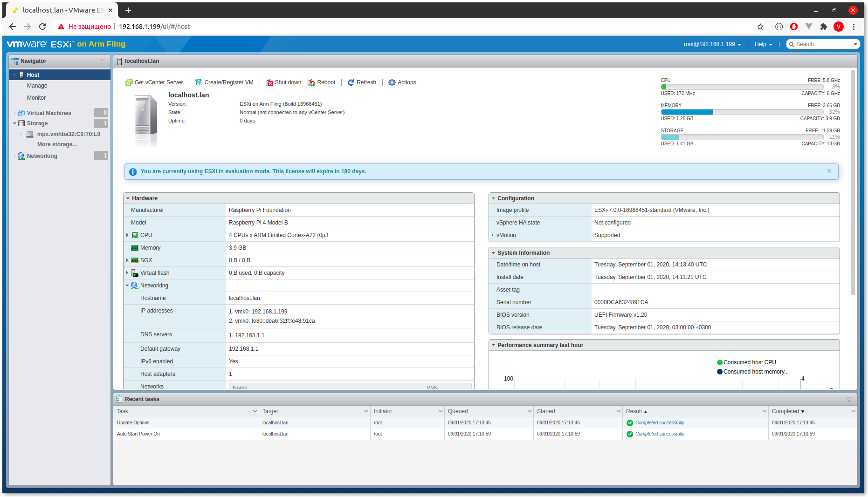The height and width of the screenshot is (497, 868).
Task: Open the Help menu
Action: (x=764, y=44)
